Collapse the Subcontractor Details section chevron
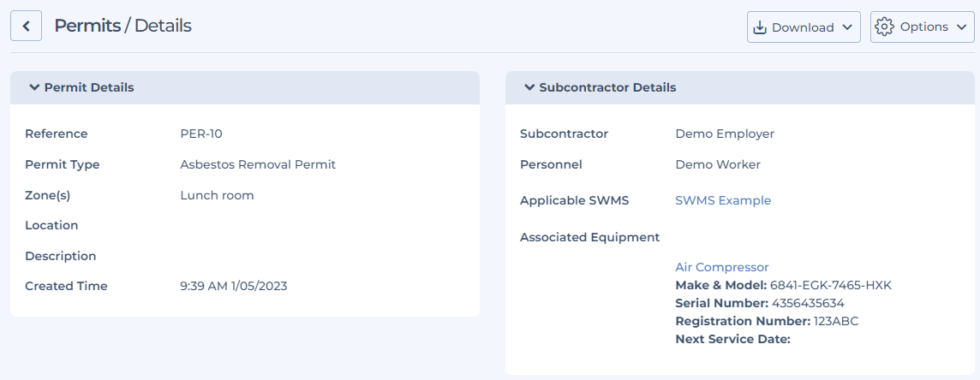Image resolution: width=980 pixels, height=380 pixels. [x=529, y=87]
